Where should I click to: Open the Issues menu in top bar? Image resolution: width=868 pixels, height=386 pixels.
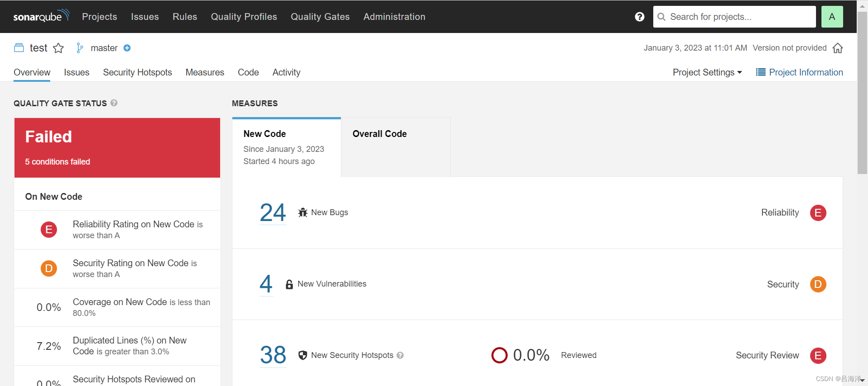pyautogui.click(x=145, y=17)
